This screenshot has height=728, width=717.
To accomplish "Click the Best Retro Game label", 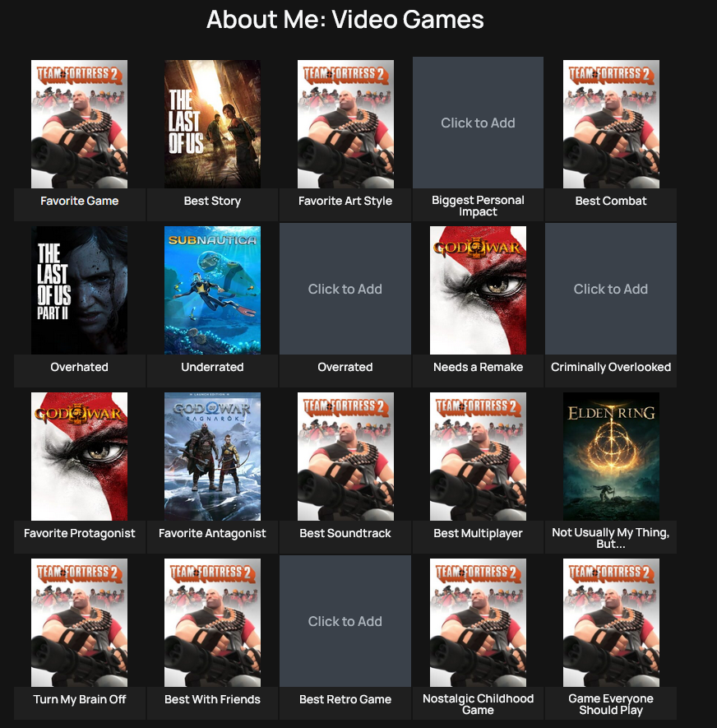I will [x=345, y=700].
